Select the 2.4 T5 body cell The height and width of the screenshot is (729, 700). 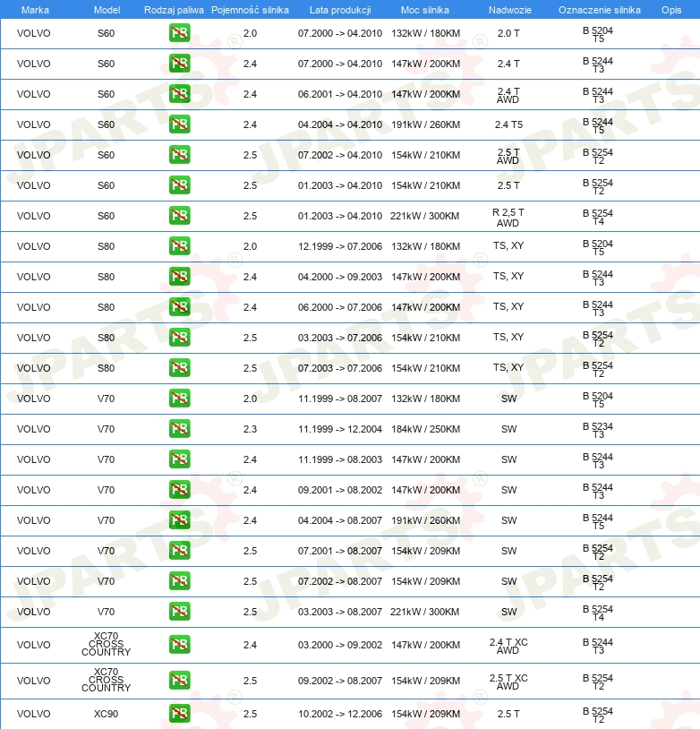[508, 124]
